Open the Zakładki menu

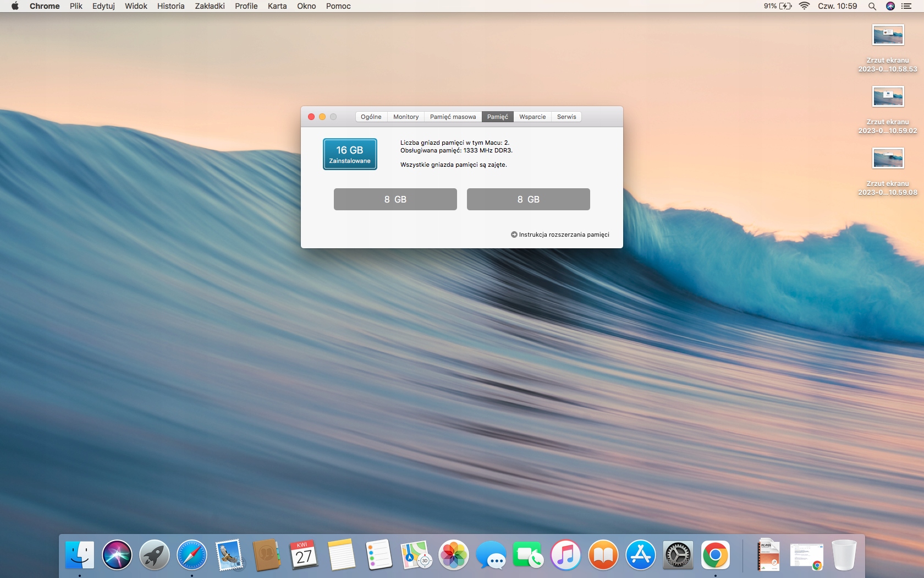(210, 6)
